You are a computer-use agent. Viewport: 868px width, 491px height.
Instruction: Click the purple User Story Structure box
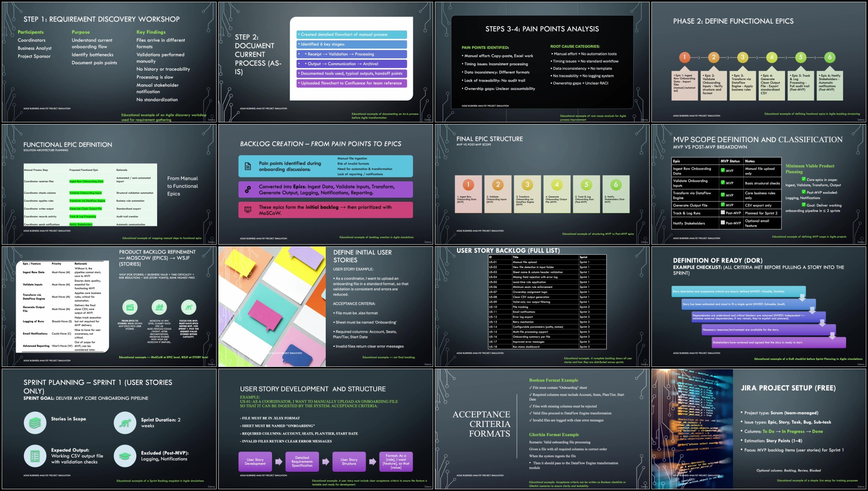349,462
